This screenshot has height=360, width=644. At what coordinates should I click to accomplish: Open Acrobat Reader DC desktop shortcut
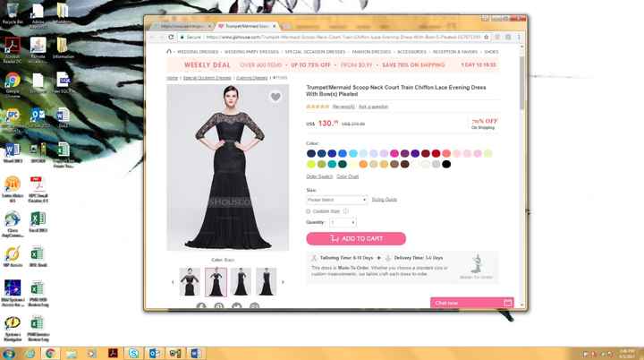13,50
